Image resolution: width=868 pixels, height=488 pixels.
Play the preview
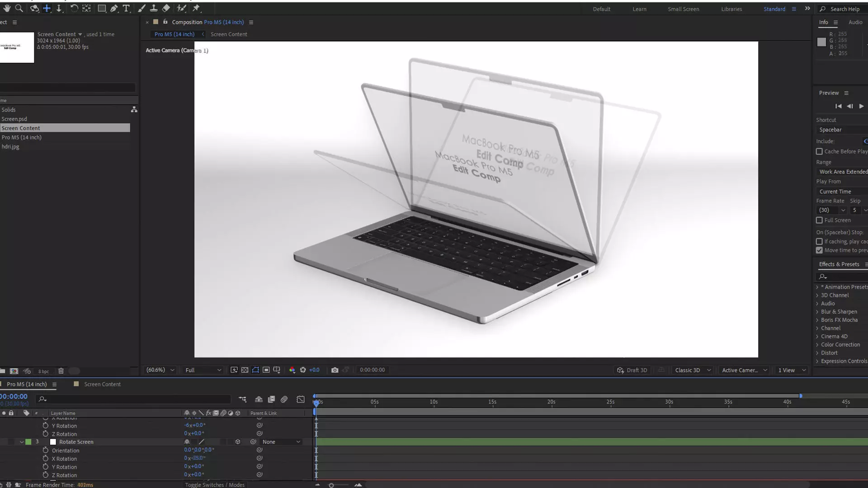861,106
